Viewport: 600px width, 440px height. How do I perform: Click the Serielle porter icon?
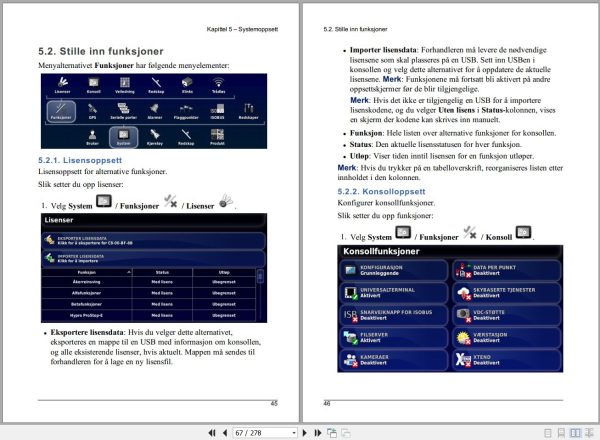(124, 111)
